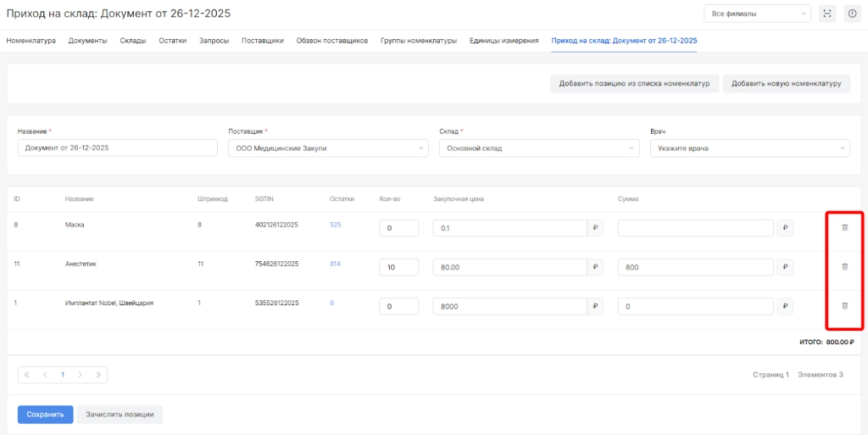Choose a doctor in Укажите врача dropdown

click(x=749, y=148)
